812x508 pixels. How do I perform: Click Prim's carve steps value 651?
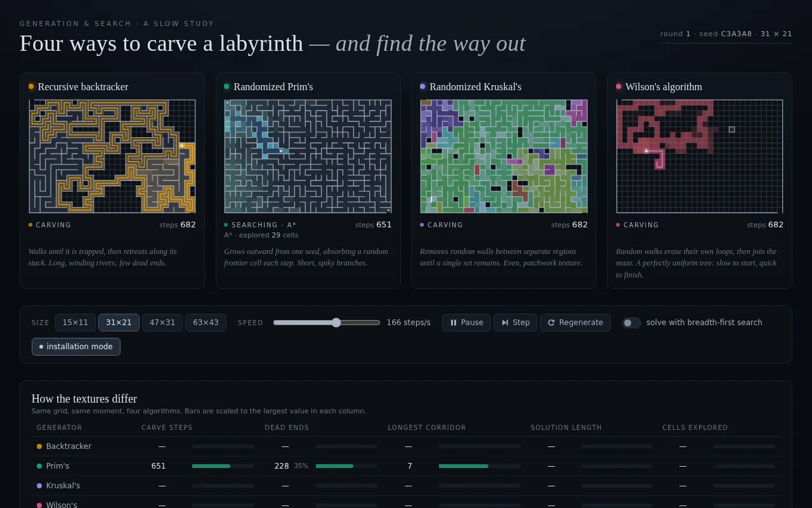[x=159, y=466]
